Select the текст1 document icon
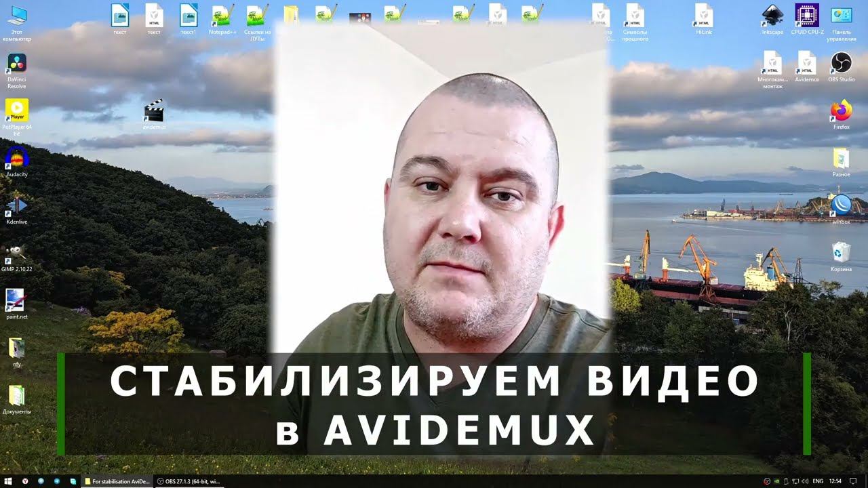Viewport: 868px width, 488px height. 188,19
